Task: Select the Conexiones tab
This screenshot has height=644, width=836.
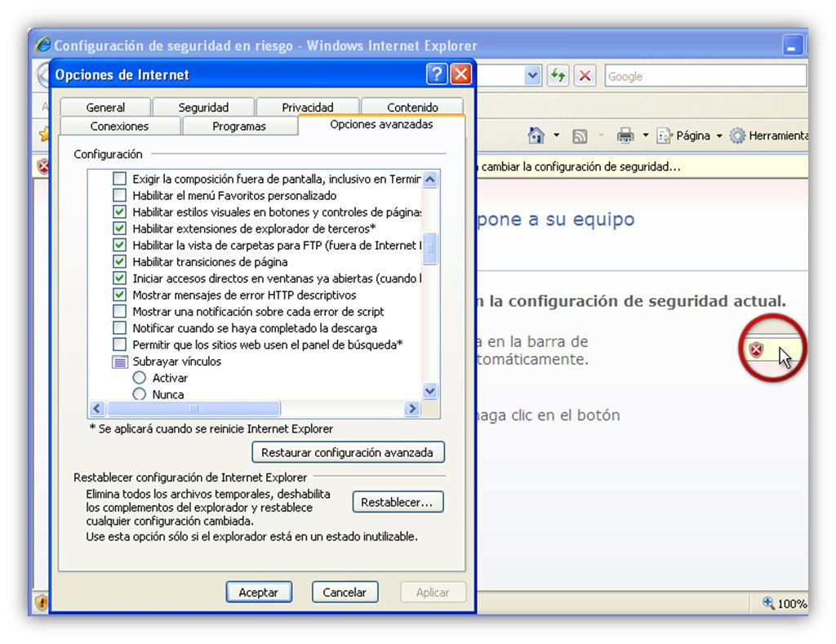Action: (x=119, y=127)
